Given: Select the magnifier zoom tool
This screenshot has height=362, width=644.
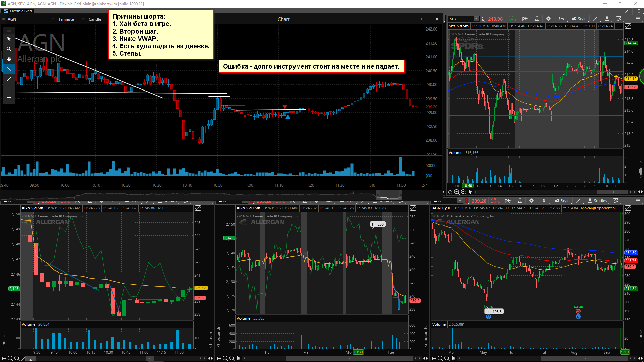Looking at the screenshot, I should 9,49.
